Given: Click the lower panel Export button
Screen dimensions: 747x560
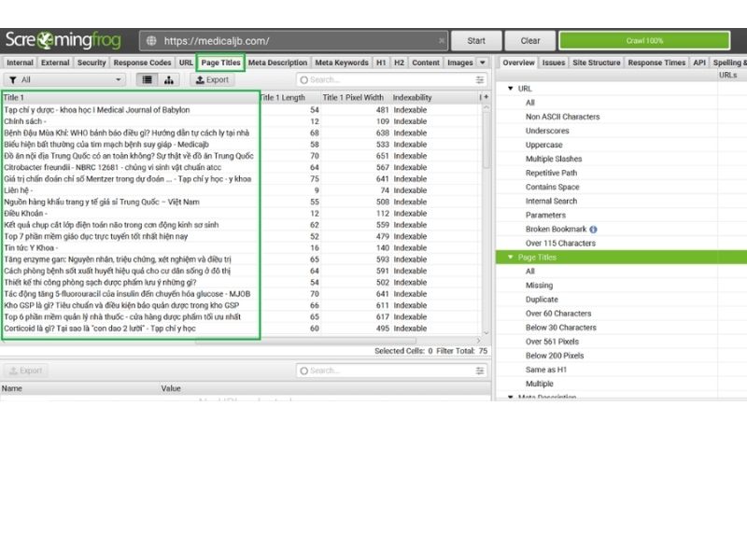Looking at the screenshot, I should [x=26, y=371].
